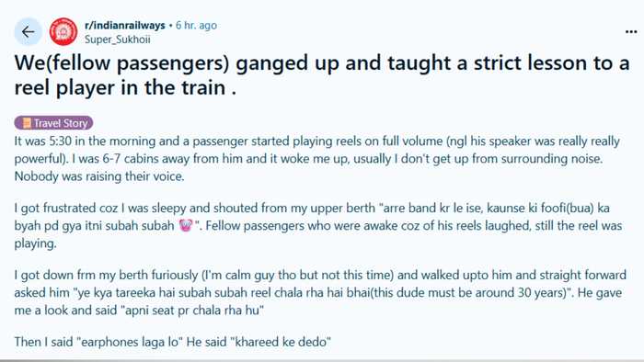Filter posts by Travel Story flair

coord(53,122)
